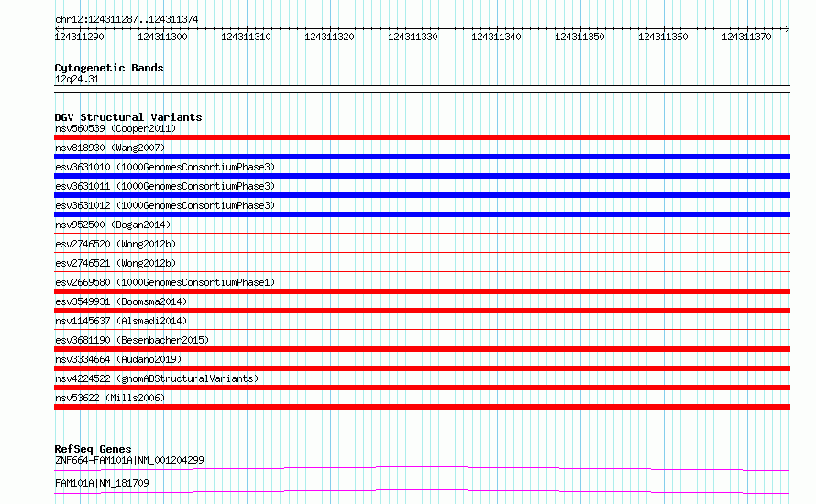The image size is (816, 504).
Task: Click ruler position 124311300
Action: coord(162,37)
